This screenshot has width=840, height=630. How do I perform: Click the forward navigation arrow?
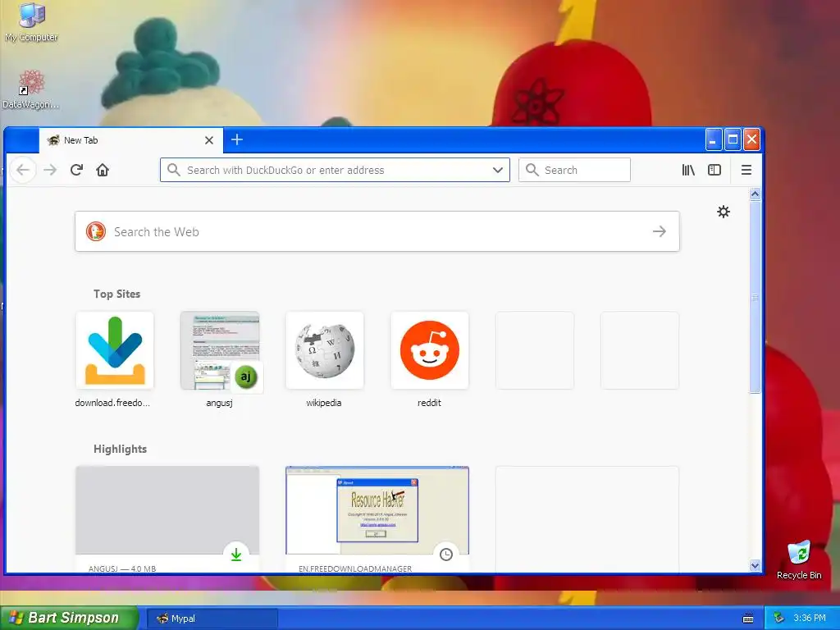point(50,170)
